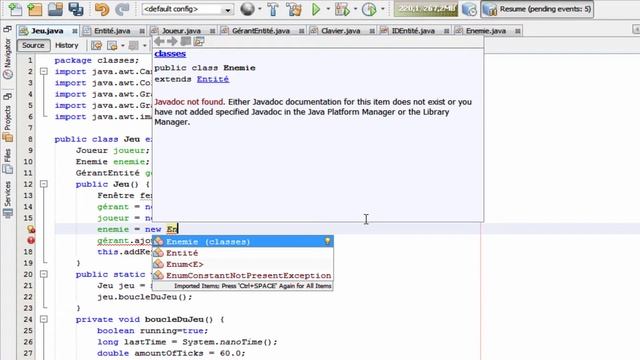Click Javadoc popup back arrow
The height and width of the screenshot is (360, 640).
[159, 41]
